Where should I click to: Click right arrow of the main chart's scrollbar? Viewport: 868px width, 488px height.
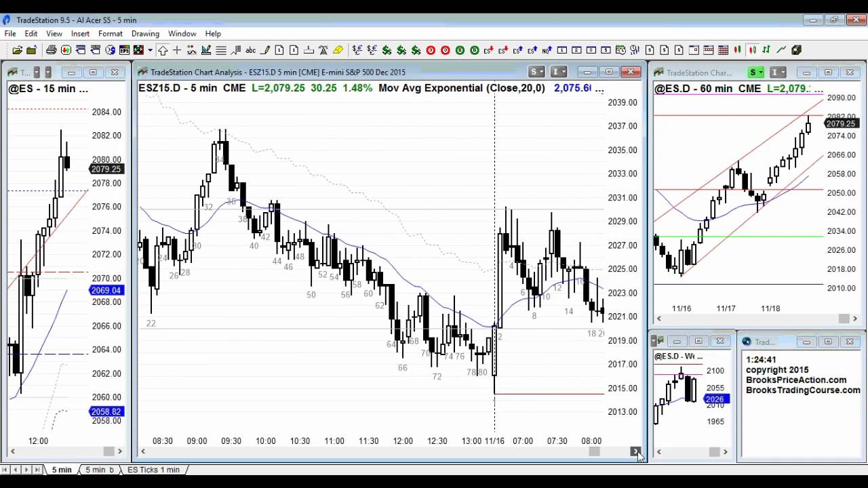(x=636, y=451)
